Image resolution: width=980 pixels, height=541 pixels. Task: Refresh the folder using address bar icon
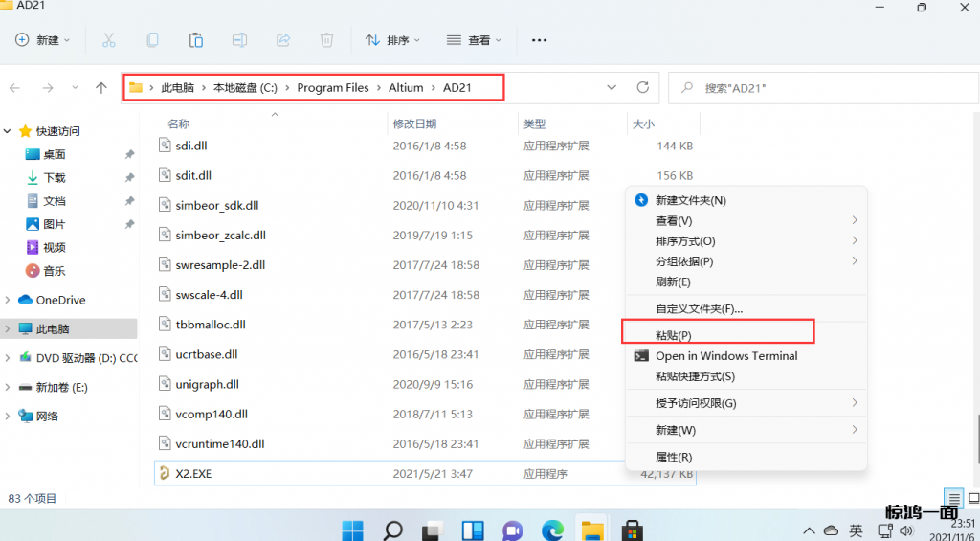pos(642,87)
